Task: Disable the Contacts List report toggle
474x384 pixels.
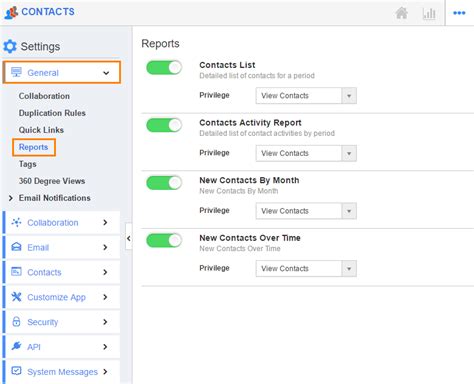Action: (x=164, y=68)
